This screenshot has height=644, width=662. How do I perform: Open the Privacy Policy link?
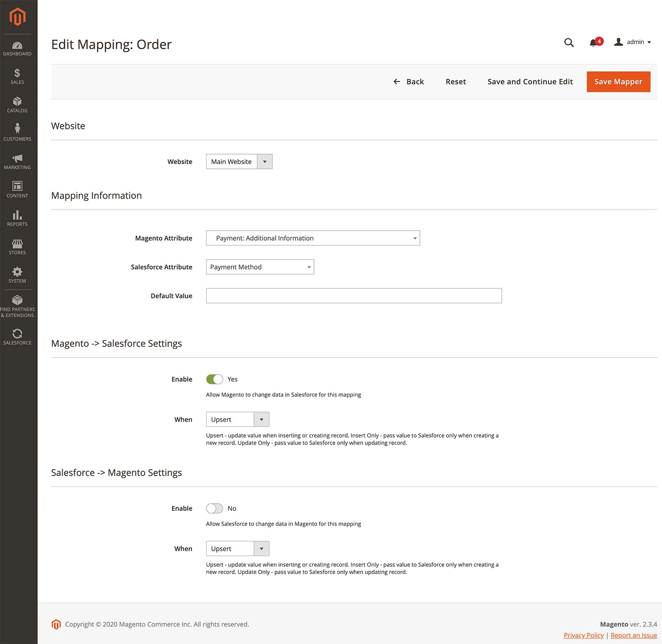point(583,635)
